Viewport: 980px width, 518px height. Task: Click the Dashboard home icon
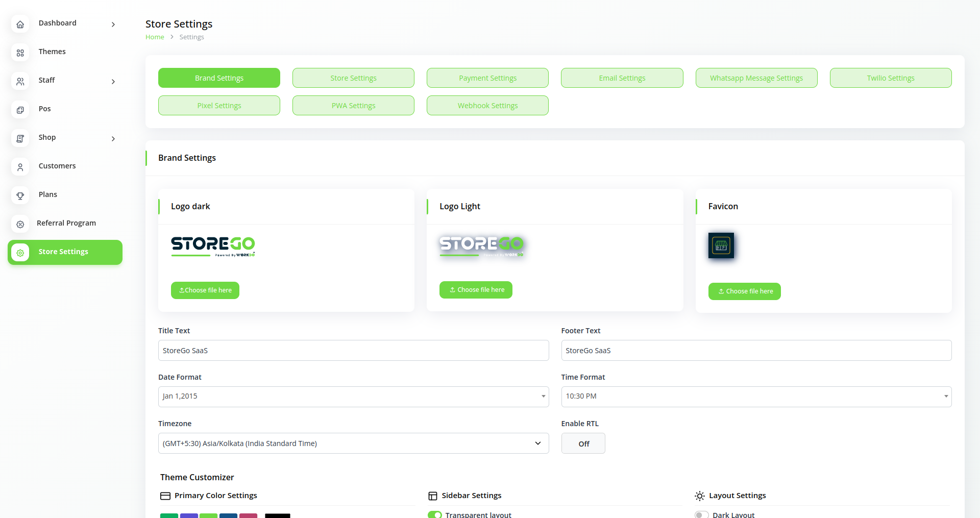tap(20, 24)
